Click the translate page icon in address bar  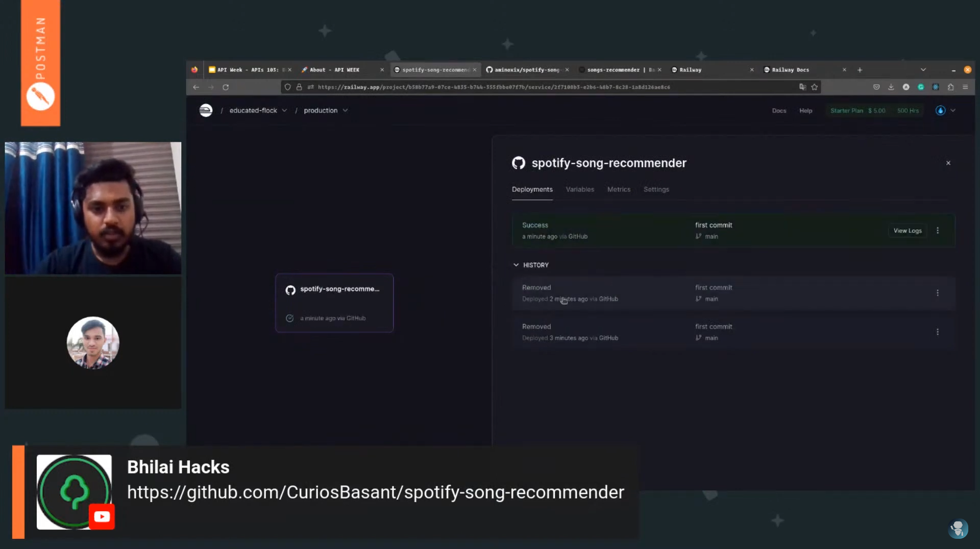802,87
